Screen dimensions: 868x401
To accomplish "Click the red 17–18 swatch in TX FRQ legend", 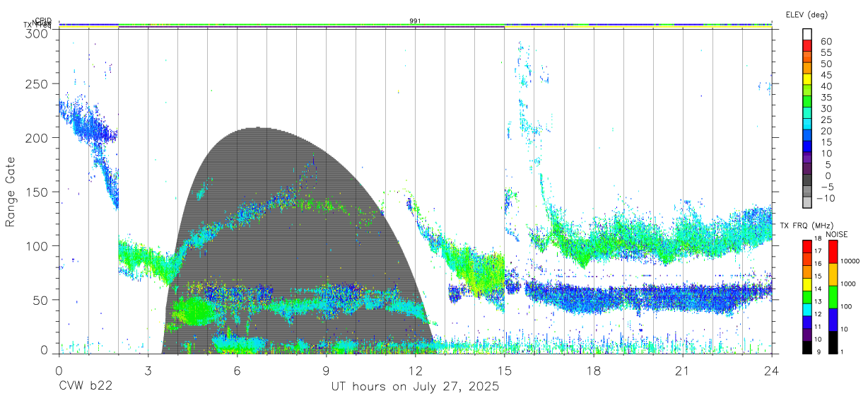I will [x=807, y=245].
